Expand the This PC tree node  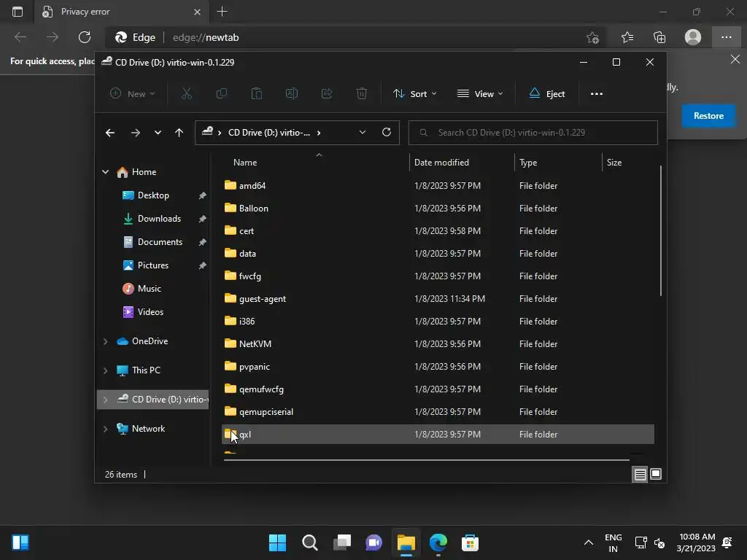(x=105, y=370)
